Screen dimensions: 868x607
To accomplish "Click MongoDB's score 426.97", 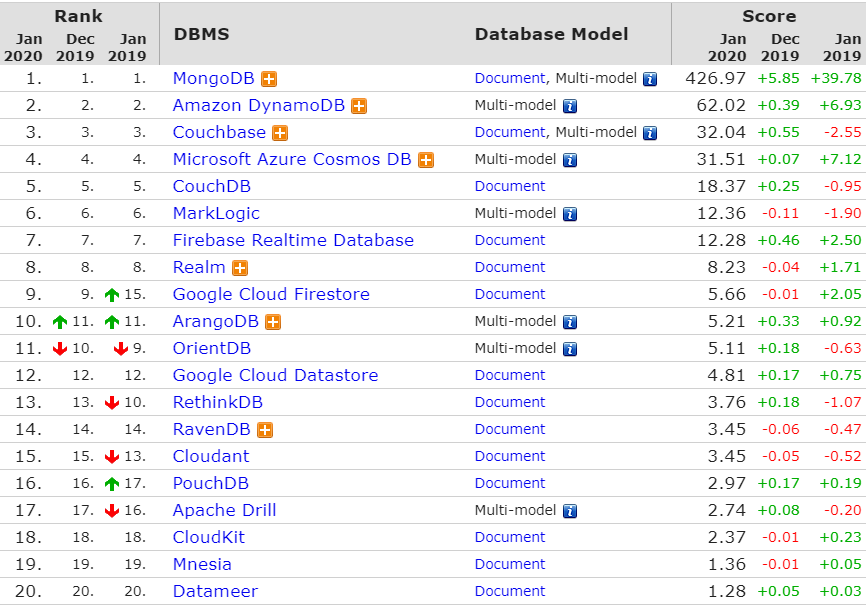I will [x=716, y=79].
